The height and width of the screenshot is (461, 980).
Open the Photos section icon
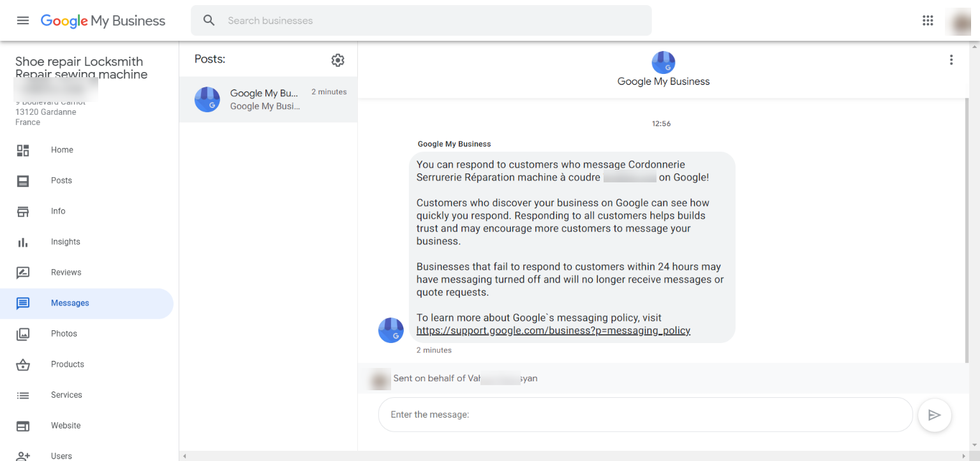(x=23, y=333)
